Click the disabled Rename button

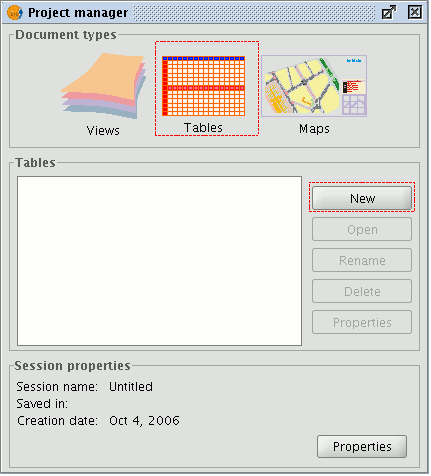(x=362, y=260)
